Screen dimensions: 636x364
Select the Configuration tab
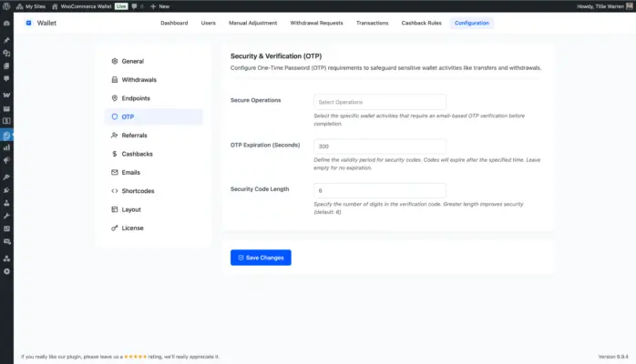(472, 23)
